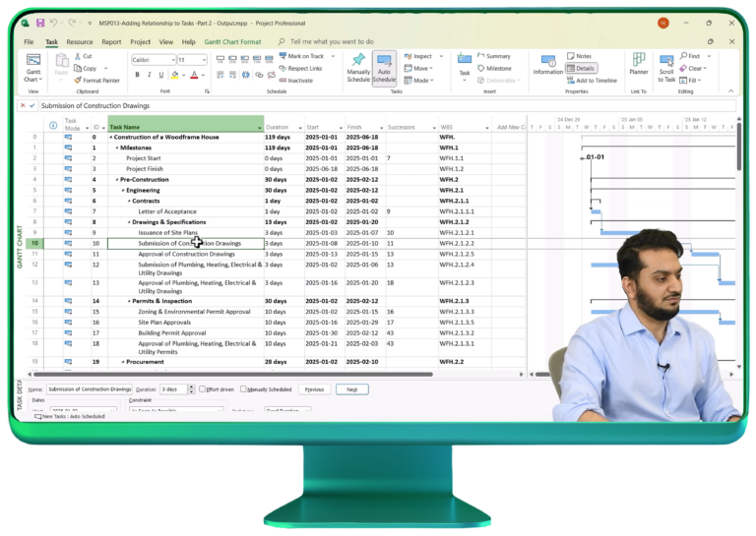
Task: Click the Inactivate task icon
Action: click(283, 81)
